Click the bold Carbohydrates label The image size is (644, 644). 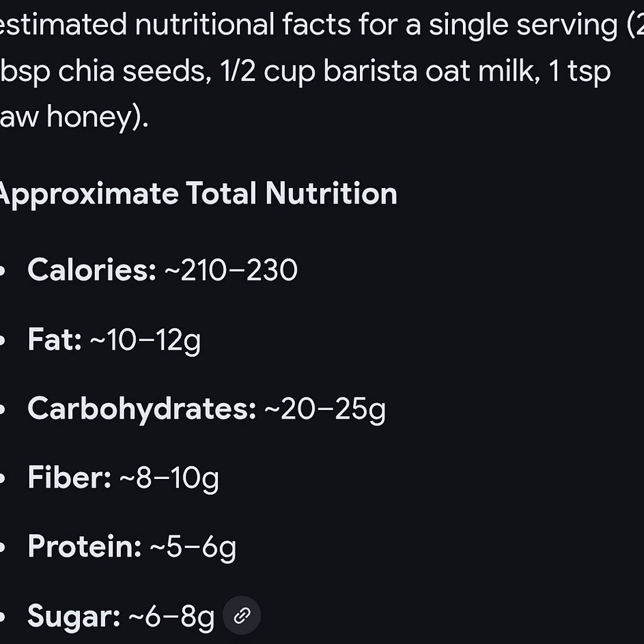click(142, 408)
